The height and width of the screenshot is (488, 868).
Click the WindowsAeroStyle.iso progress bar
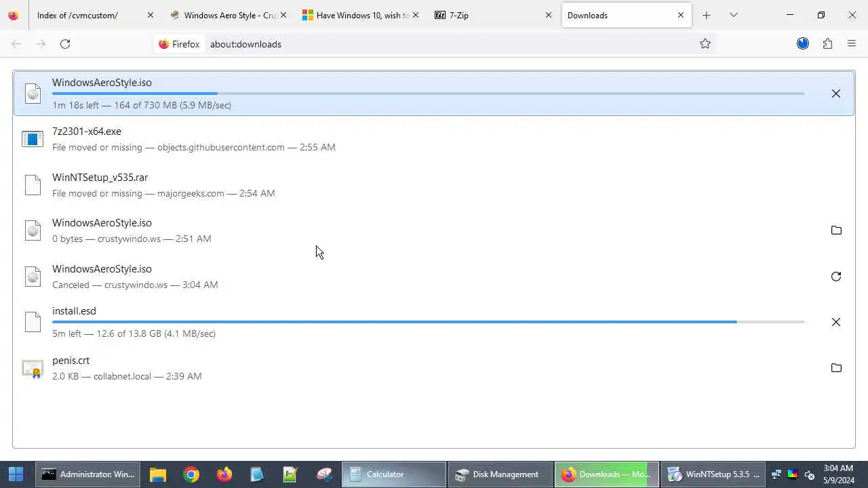tap(429, 94)
